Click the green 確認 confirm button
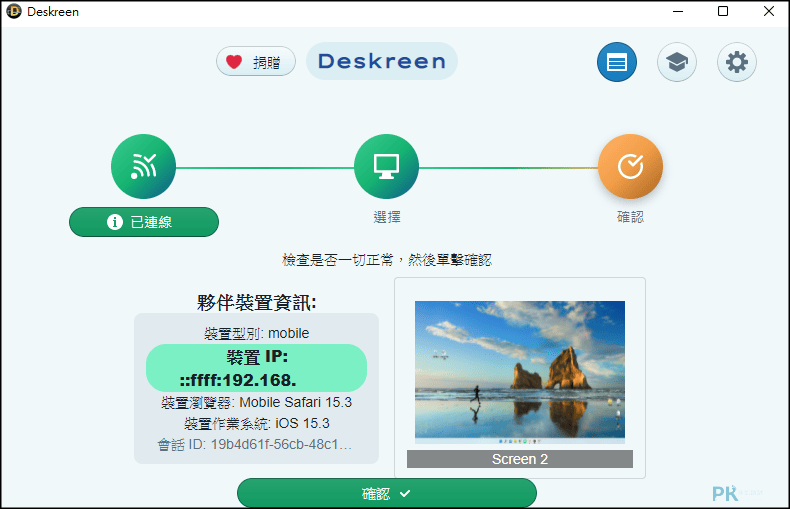Image resolution: width=790 pixels, height=509 pixels. click(x=387, y=493)
